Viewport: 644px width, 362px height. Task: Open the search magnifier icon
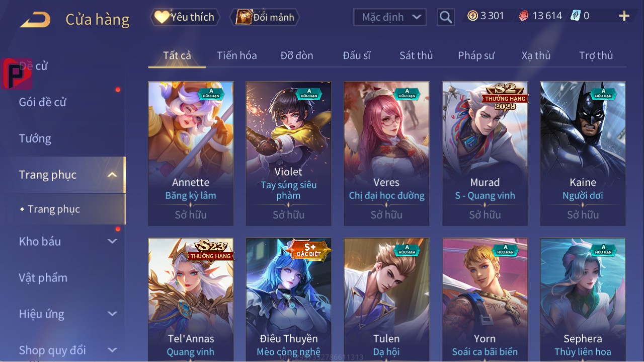pos(445,17)
